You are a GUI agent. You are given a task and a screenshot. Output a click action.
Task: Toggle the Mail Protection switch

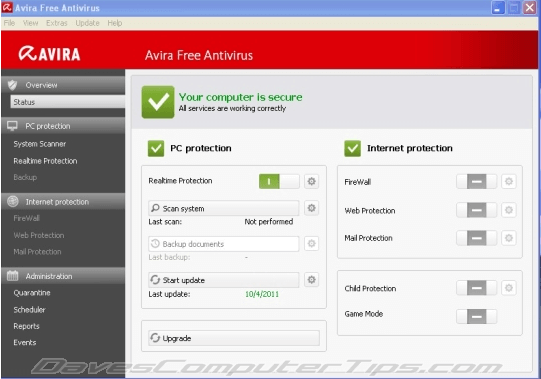[476, 238]
